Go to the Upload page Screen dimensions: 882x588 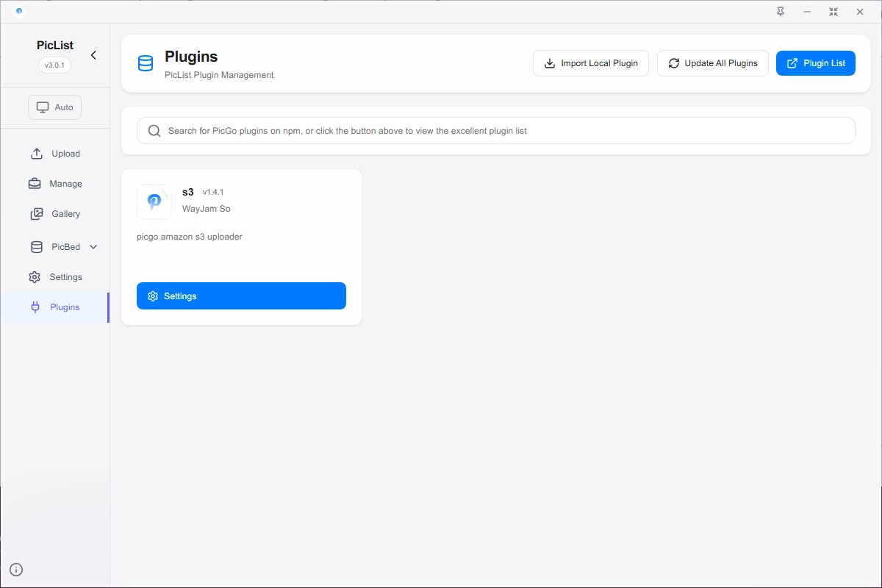click(x=55, y=154)
